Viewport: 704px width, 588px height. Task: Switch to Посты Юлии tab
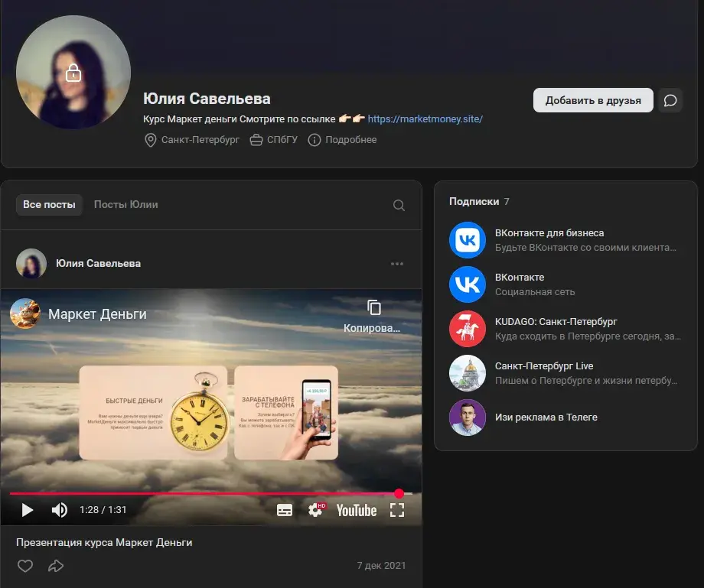point(125,204)
